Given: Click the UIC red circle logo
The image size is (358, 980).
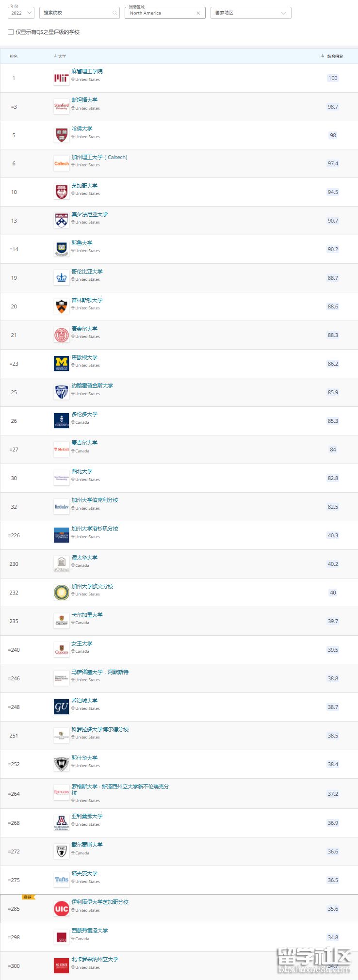Looking at the screenshot, I should [61, 909].
